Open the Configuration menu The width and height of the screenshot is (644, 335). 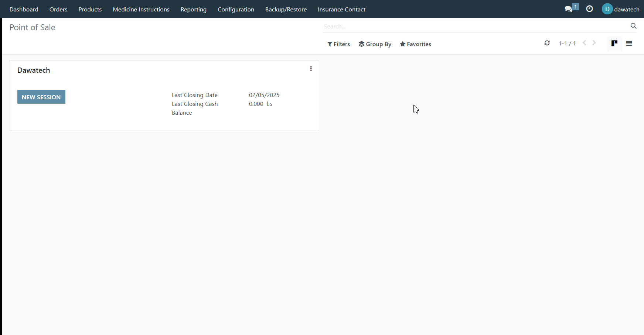236,9
